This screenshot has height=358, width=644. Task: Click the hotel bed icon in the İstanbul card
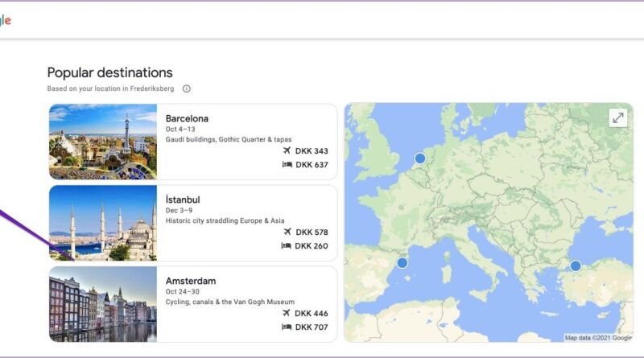287,246
